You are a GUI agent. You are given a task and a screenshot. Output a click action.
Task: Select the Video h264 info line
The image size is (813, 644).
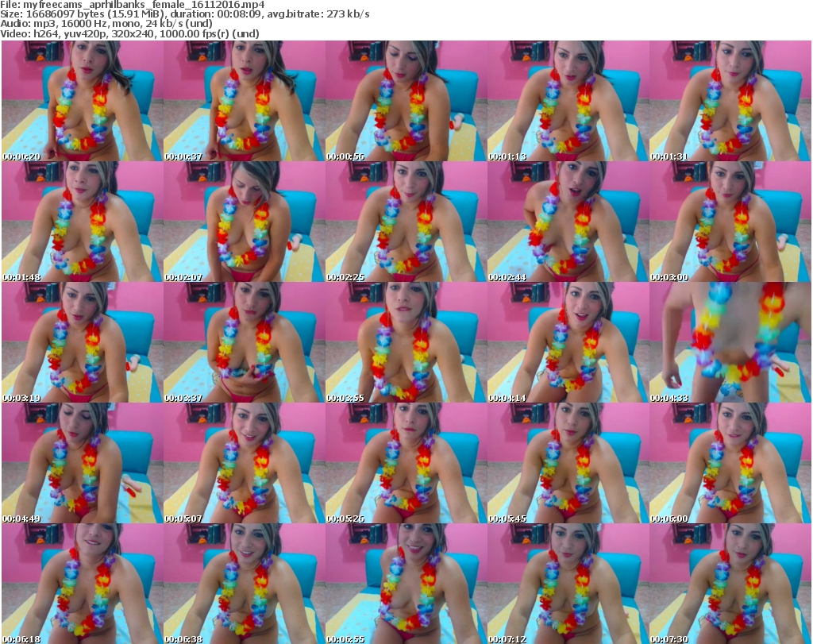[129, 33]
